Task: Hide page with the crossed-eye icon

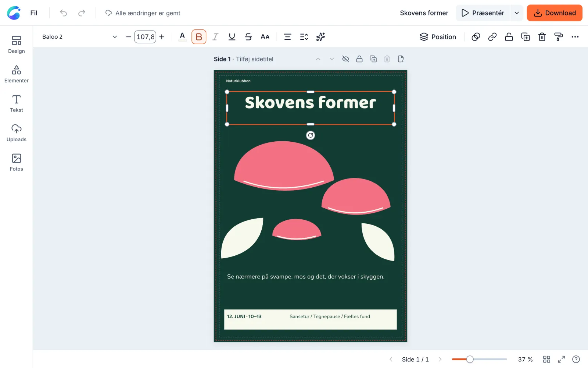Action: click(345, 59)
